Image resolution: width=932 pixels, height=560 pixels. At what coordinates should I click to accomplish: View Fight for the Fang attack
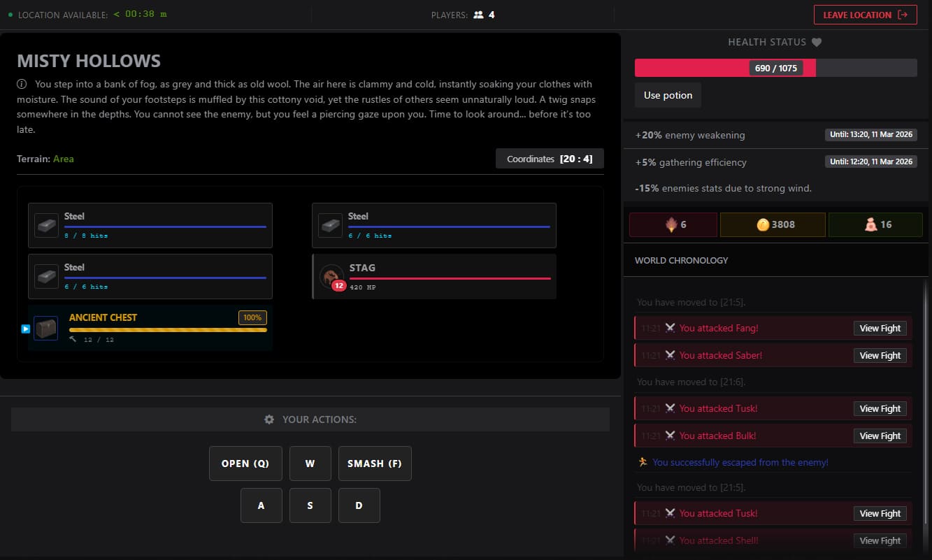pos(880,328)
